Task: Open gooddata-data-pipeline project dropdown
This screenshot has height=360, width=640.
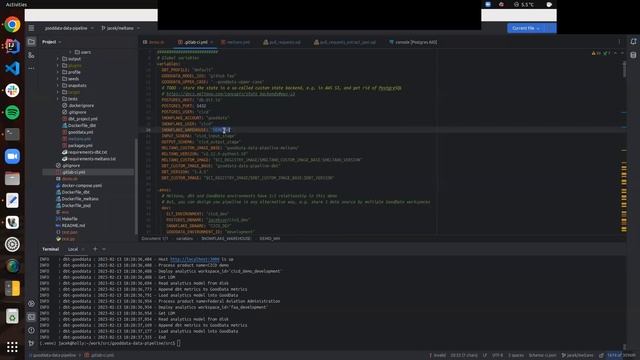Action: tap(69, 28)
